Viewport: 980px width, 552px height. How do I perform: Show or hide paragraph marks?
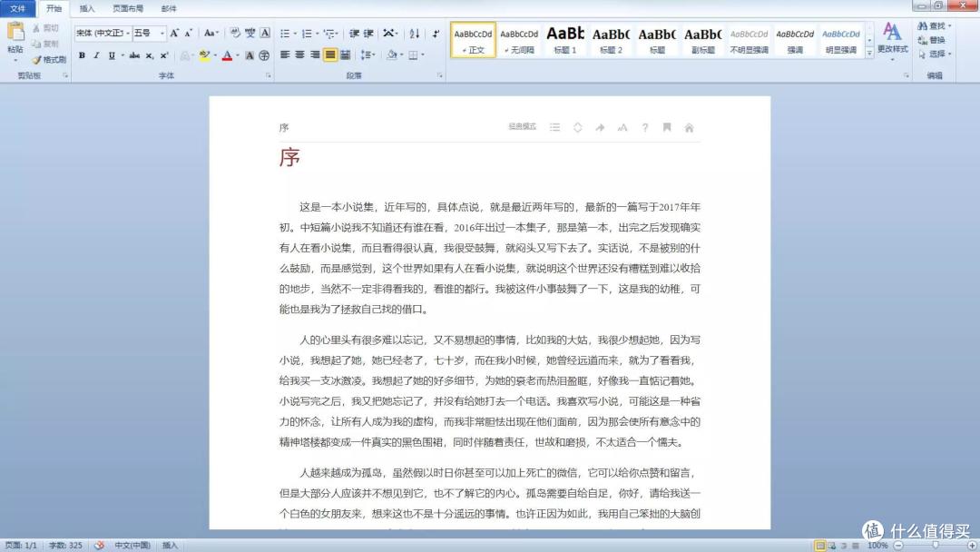tap(436, 33)
